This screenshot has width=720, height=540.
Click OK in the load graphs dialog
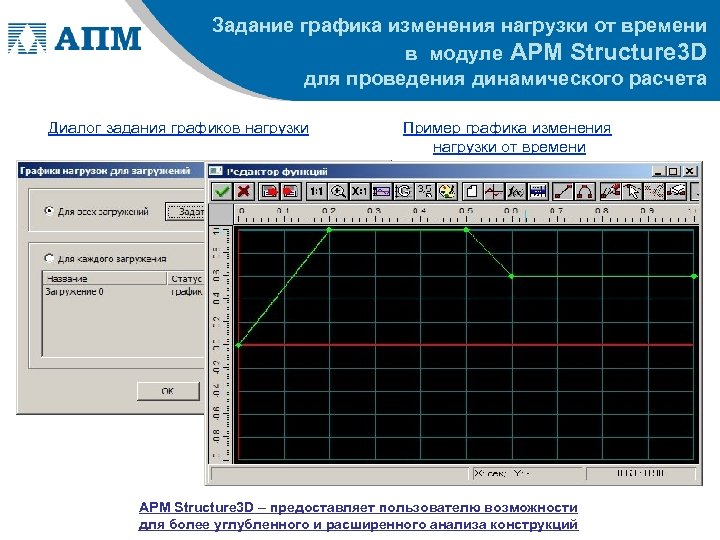pos(168,391)
